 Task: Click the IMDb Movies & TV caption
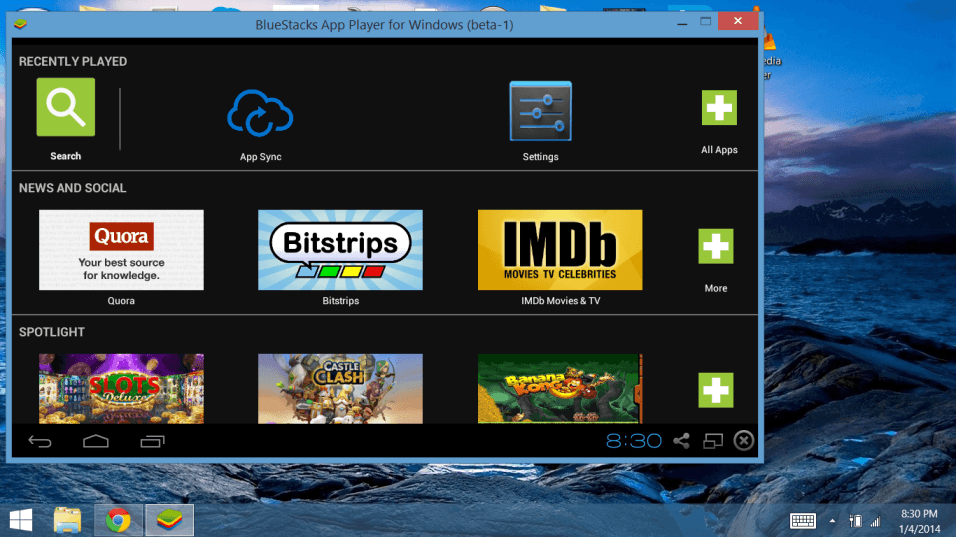[x=560, y=301]
